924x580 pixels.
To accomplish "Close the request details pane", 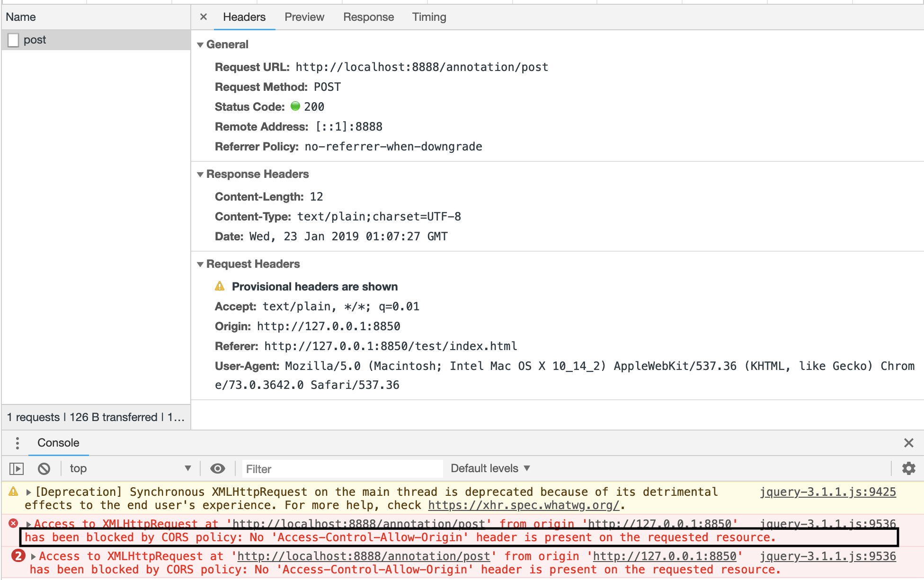I will tap(203, 17).
